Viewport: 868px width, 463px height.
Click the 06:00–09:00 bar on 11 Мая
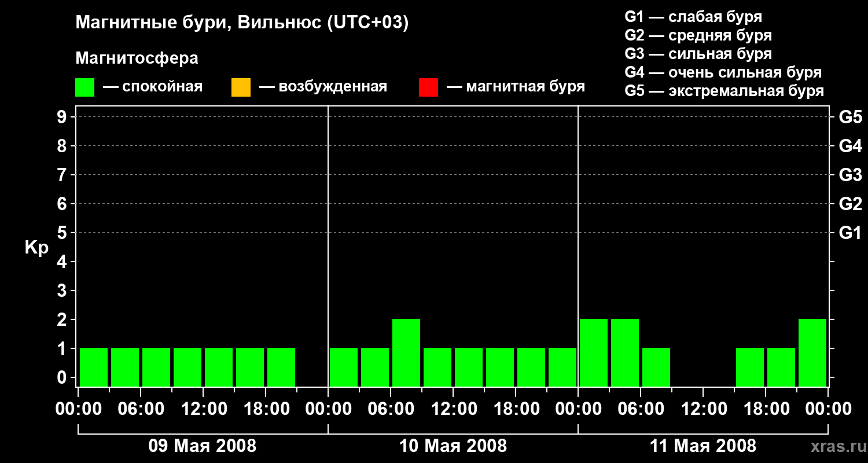point(656,367)
